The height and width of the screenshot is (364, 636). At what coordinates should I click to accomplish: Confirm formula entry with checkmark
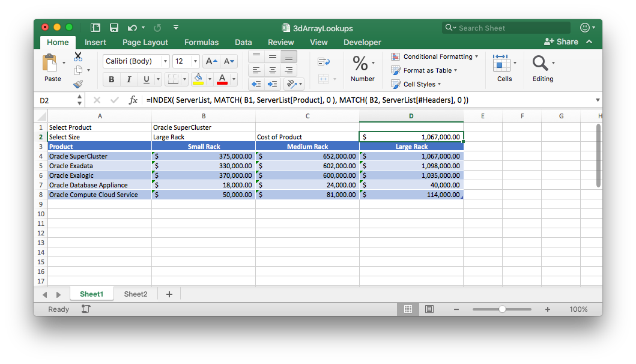114,100
